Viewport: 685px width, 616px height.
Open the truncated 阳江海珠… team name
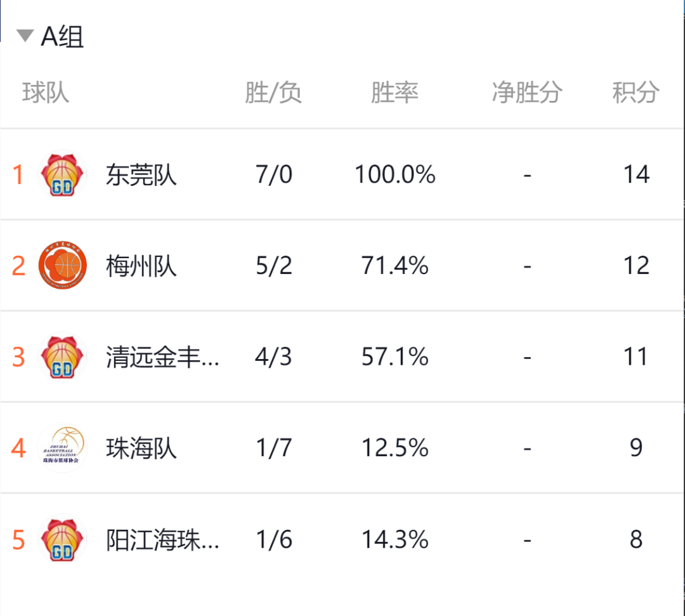click(x=162, y=539)
